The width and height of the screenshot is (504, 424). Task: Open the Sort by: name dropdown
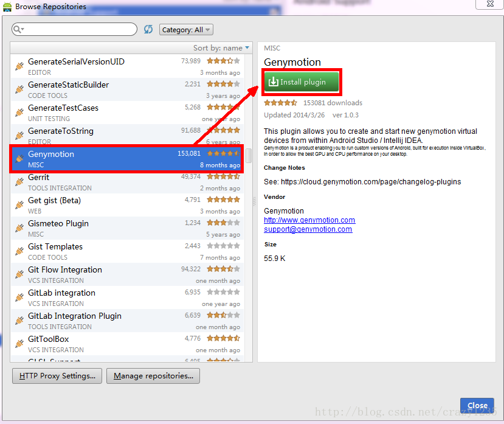coord(221,48)
